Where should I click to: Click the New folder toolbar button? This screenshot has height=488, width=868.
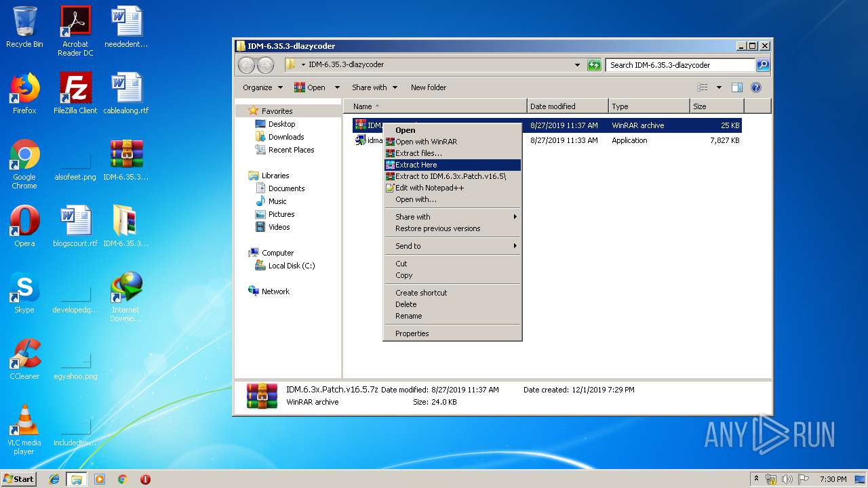click(429, 87)
